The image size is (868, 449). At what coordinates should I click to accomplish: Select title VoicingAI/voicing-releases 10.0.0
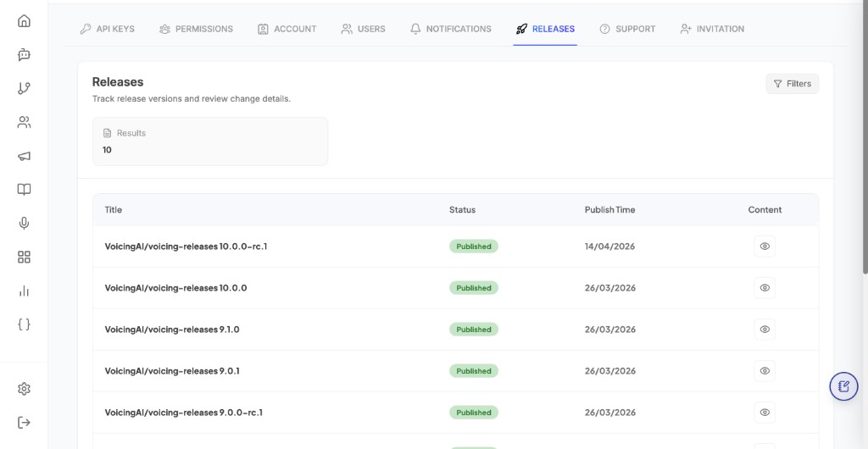coord(175,288)
